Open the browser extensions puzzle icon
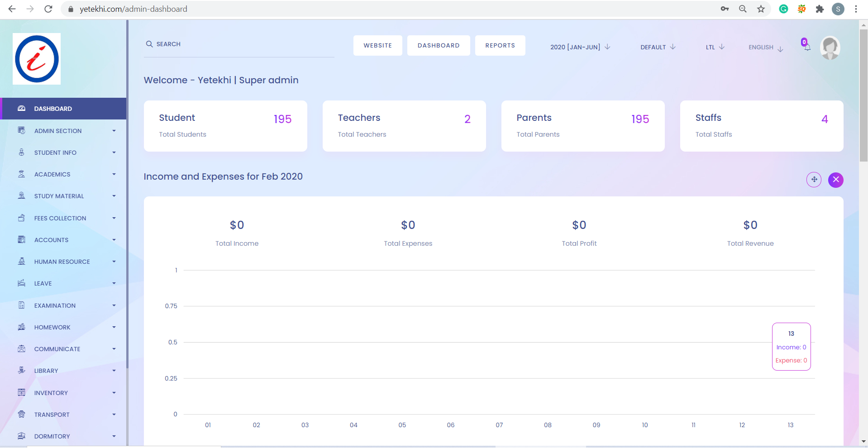Screen dimensions: 868x448 (x=820, y=9)
